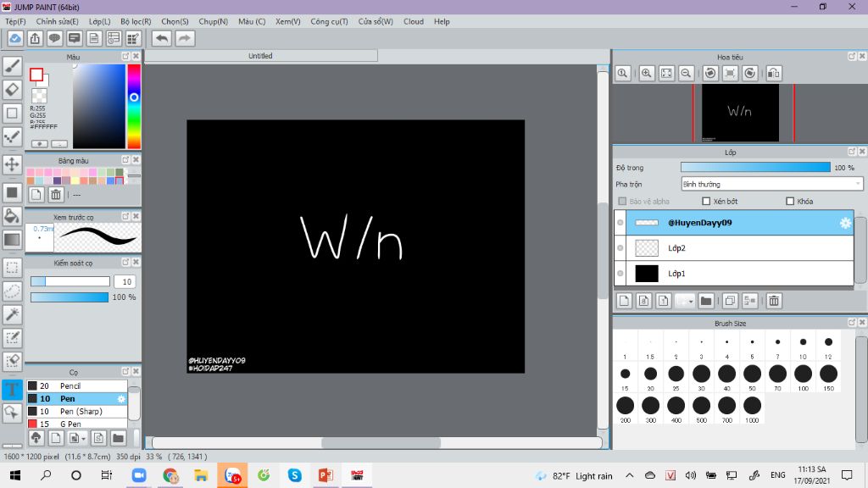The height and width of the screenshot is (488, 868).
Task: Click the rainbow hue slider bar
Action: (x=134, y=106)
